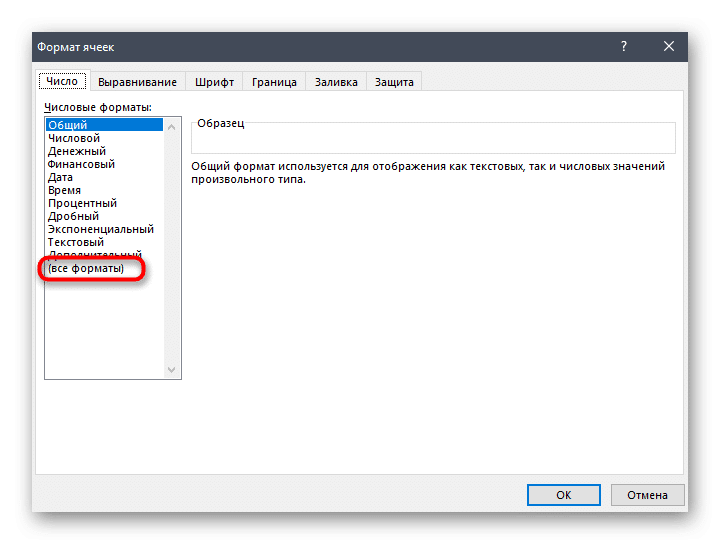Select the (все форматы) entry

tap(104, 268)
